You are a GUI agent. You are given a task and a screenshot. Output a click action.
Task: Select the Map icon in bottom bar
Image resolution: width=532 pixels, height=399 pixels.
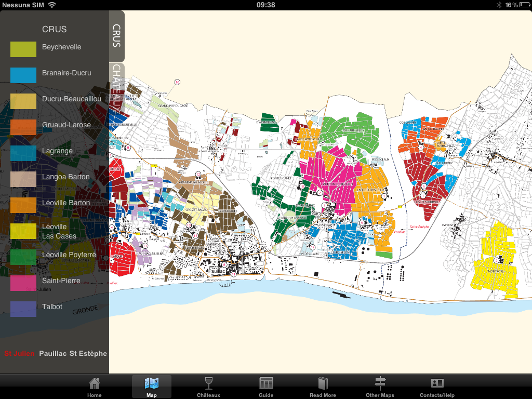click(151, 384)
